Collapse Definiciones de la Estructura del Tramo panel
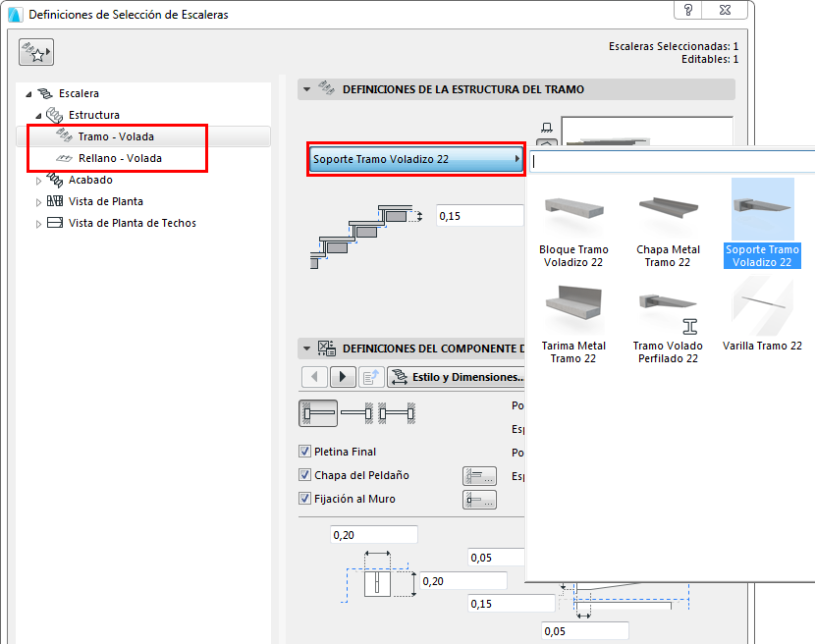 tap(306, 89)
